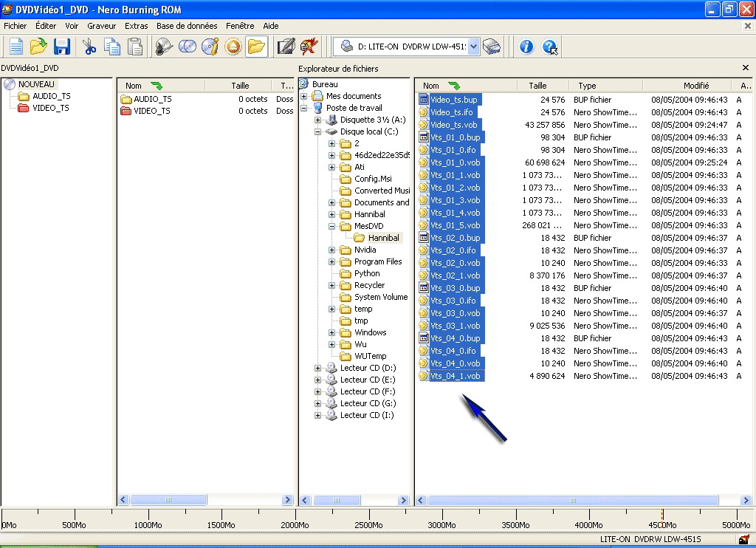This screenshot has height=548, width=756.
Task: Click left arrow of compilation list scrollbar
Action: click(x=123, y=500)
